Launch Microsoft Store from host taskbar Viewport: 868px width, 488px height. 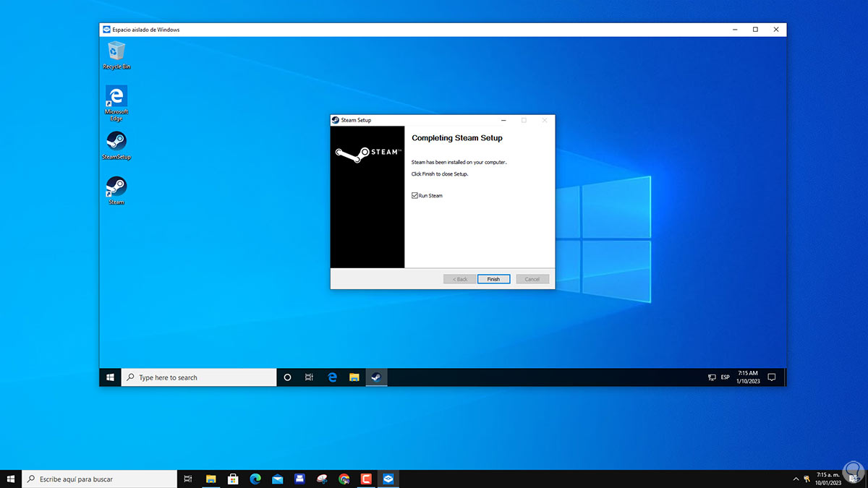(233, 479)
